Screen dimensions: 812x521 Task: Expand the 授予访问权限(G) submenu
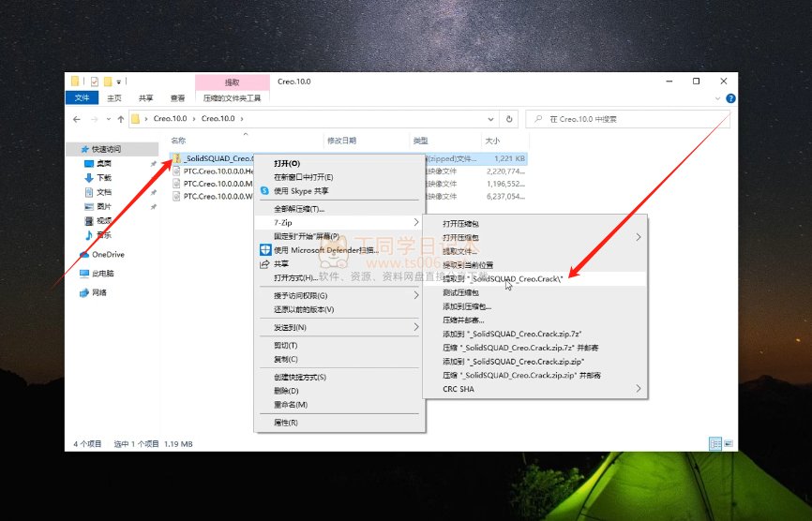point(415,295)
